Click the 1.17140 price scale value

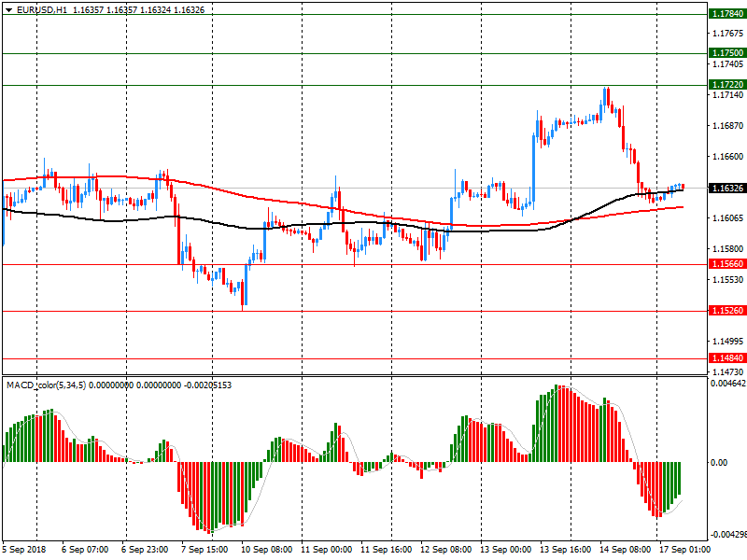point(727,95)
